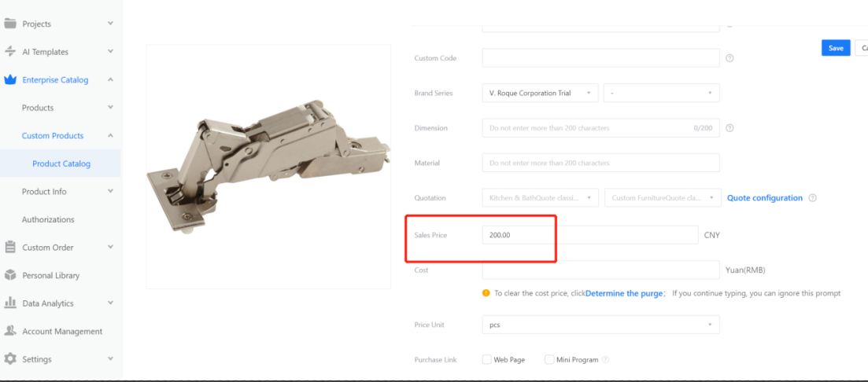Collapse the Custom Products submenu
Image resolution: width=868 pixels, height=382 pixels.
[110, 136]
